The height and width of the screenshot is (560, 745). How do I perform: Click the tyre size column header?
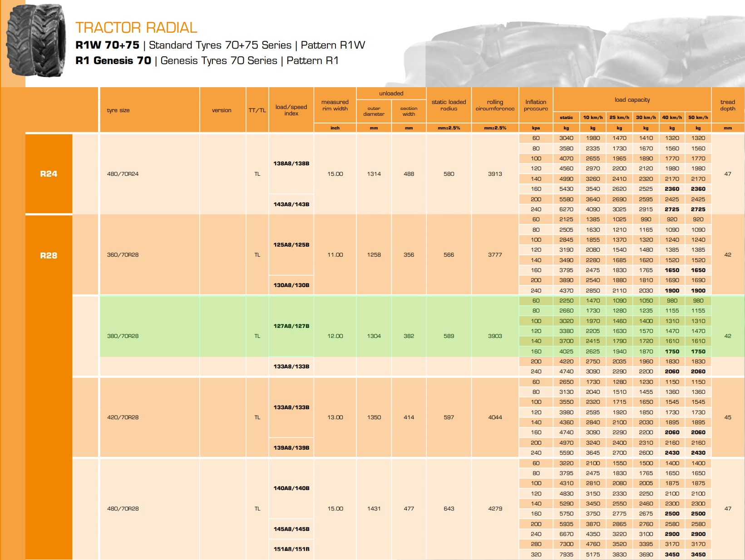point(118,110)
